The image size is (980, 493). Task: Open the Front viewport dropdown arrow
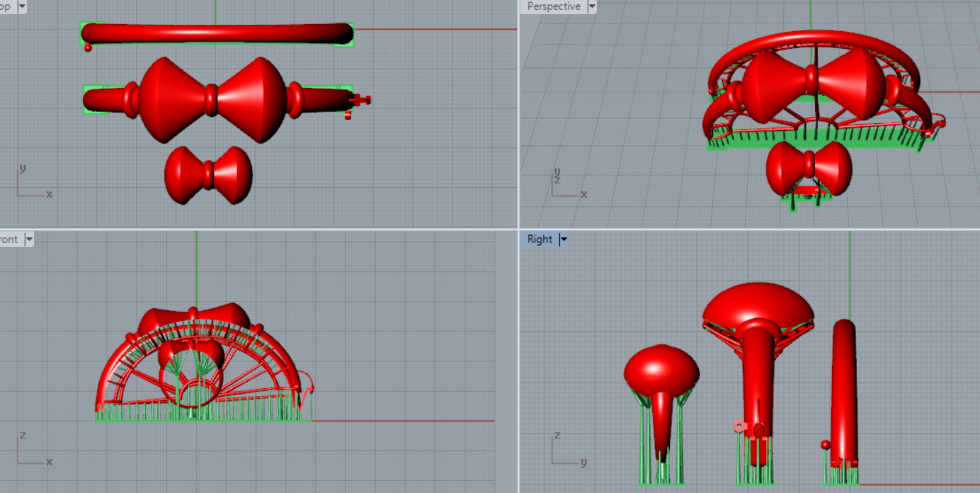click(29, 239)
